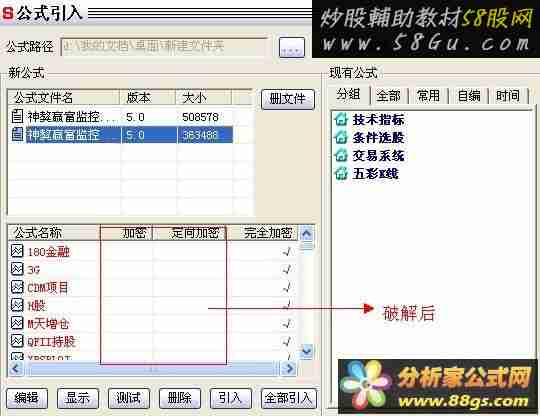Viewport: 540px width, 416px height.
Task: Click the 全部引入 button
Action: (x=289, y=398)
